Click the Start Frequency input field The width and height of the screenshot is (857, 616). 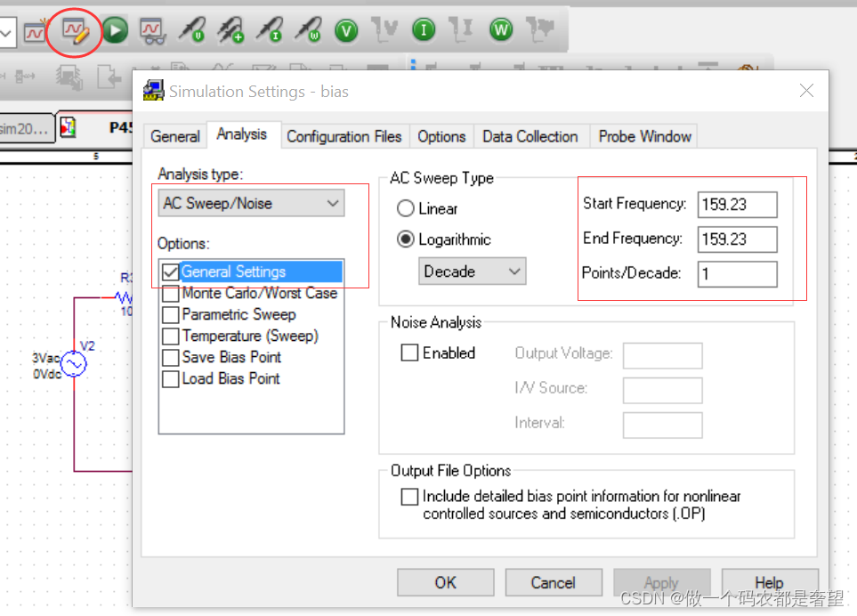coord(738,204)
